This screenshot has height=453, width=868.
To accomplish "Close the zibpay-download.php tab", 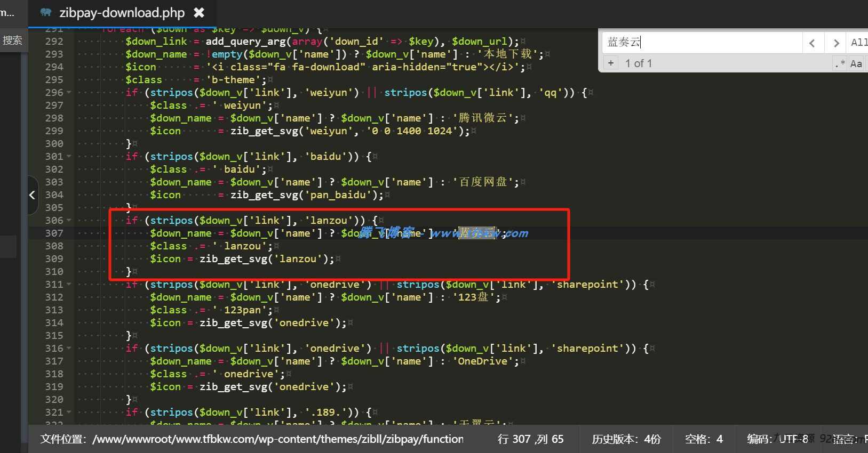I will pos(198,12).
